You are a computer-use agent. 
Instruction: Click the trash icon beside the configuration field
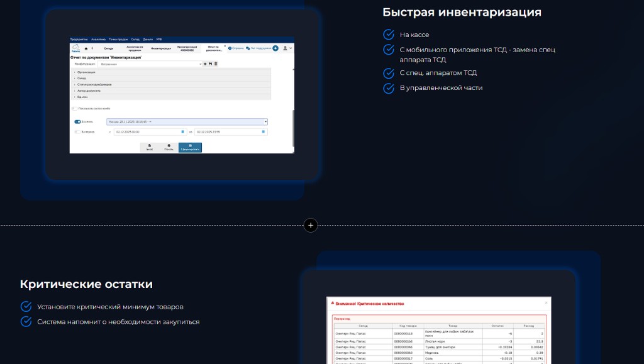click(216, 63)
